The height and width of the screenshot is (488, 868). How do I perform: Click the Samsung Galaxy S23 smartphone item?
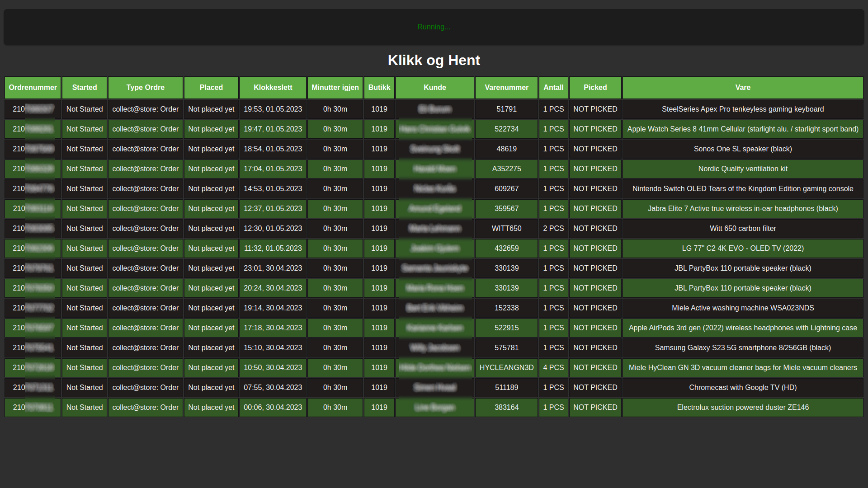pos(743,348)
